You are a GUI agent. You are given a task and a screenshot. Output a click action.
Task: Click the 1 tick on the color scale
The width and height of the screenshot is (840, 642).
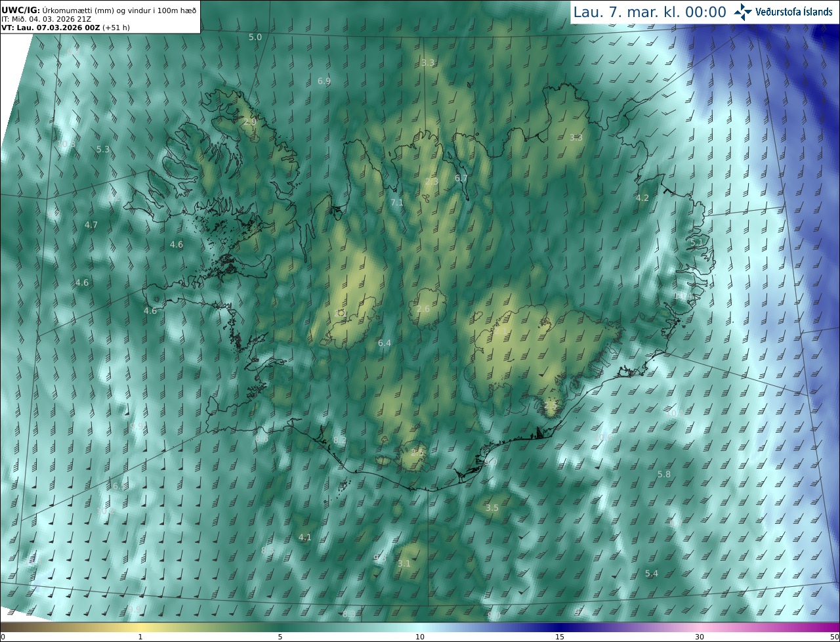(140, 637)
